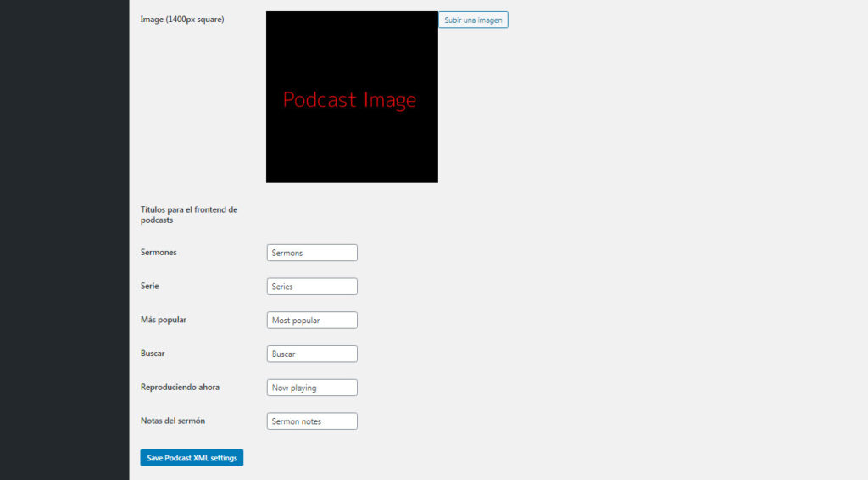868x480 pixels.
Task: Focus the Sermons title text field
Action: tap(312, 253)
